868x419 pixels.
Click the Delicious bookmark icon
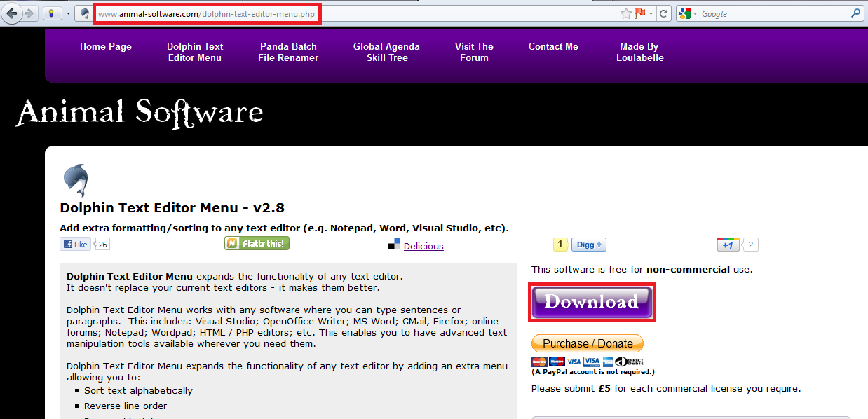click(394, 244)
